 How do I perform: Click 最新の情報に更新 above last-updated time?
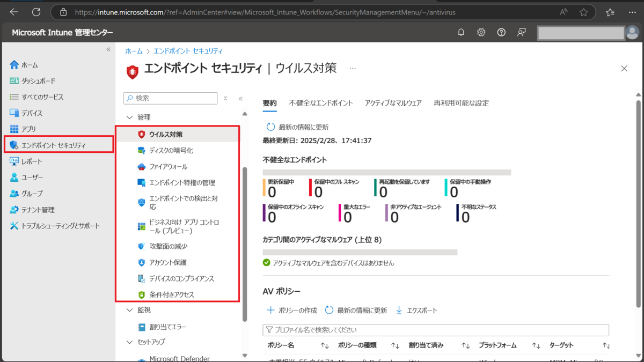(x=298, y=128)
